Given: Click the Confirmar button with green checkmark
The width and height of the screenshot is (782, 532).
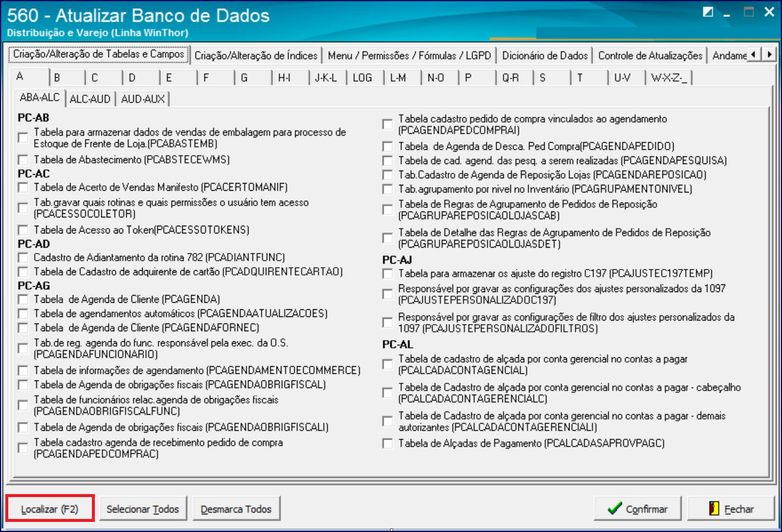Looking at the screenshot, I should pyautogui.click(x=638, y=508).
